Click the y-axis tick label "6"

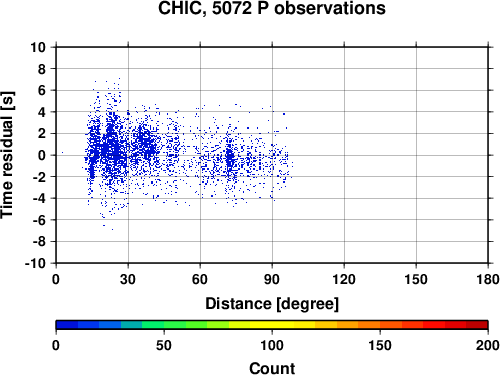[42, 90]
